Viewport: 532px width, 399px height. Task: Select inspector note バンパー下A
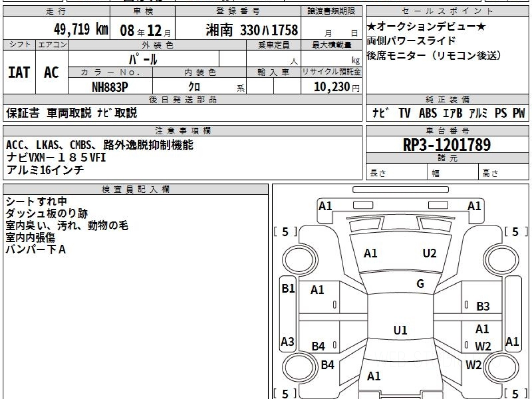tap(36, 250)
